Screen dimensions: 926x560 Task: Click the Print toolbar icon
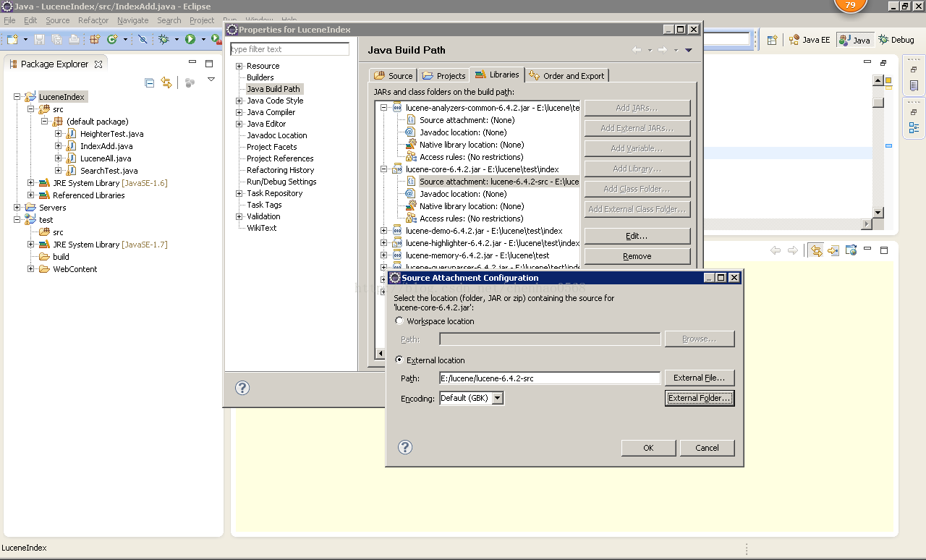pyautogui.click(x=74, y=39)
